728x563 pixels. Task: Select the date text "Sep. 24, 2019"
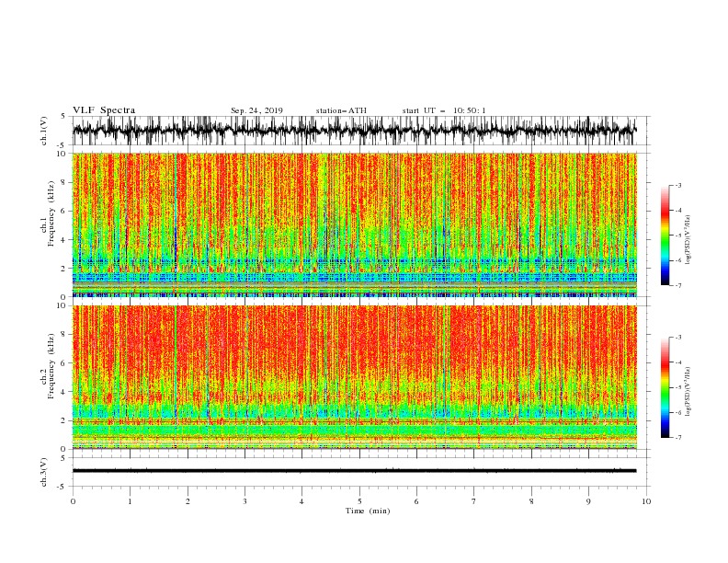coord(256,110)
